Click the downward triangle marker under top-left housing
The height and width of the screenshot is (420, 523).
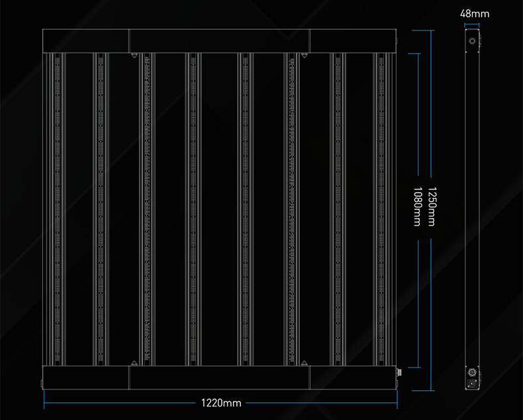pyautogui.click(x=134, y=55)
